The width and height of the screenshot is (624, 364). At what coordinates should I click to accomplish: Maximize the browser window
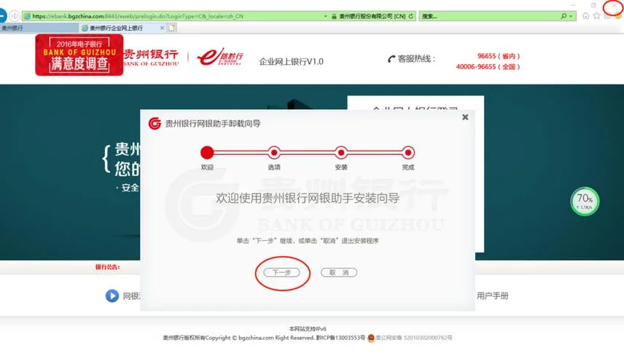(x=593, y=5)
